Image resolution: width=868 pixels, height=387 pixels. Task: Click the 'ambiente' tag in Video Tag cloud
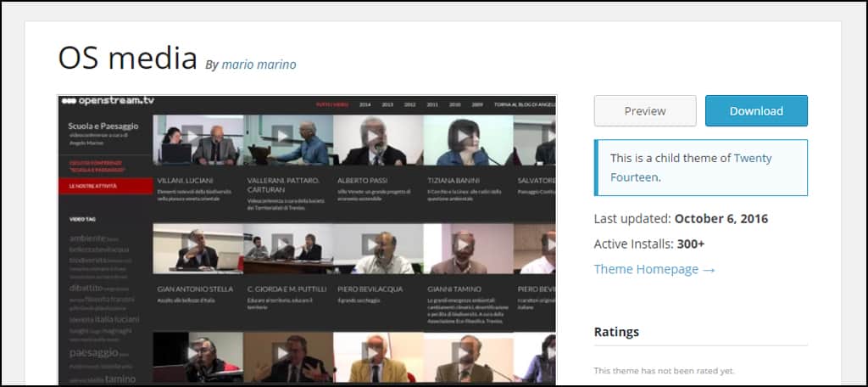[86, 238]
